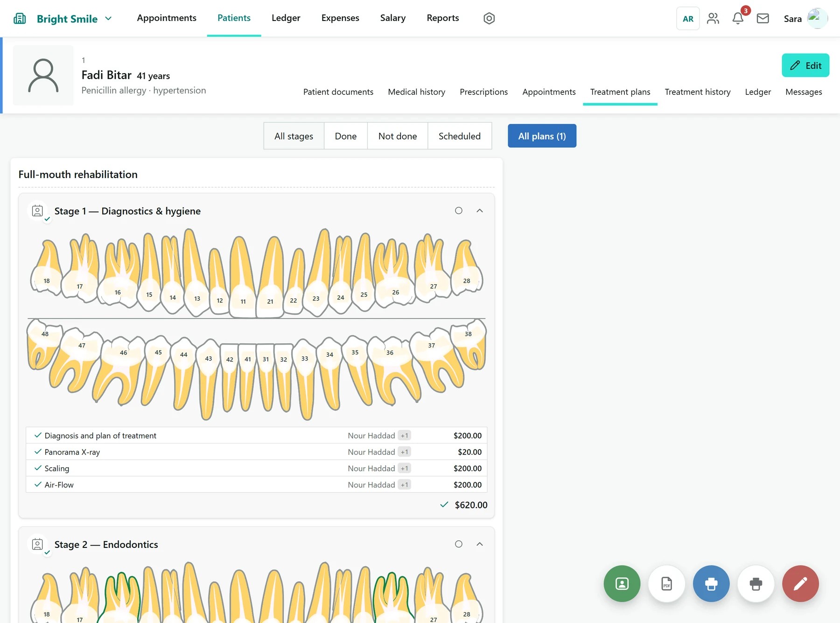The height and width of the screenshot is (623, 840).
Task: Click Sara's profile avatar
Action: pyautogui.click(x=818, y=18)
